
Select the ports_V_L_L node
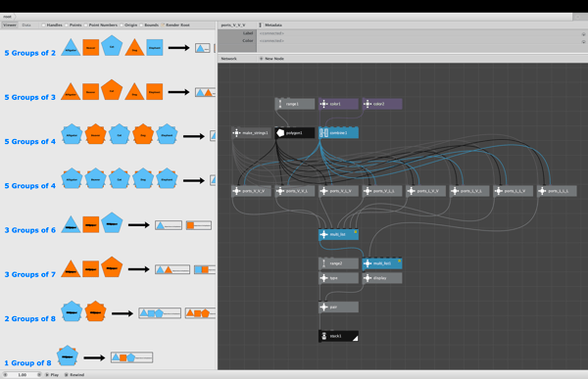click(382, 191)
